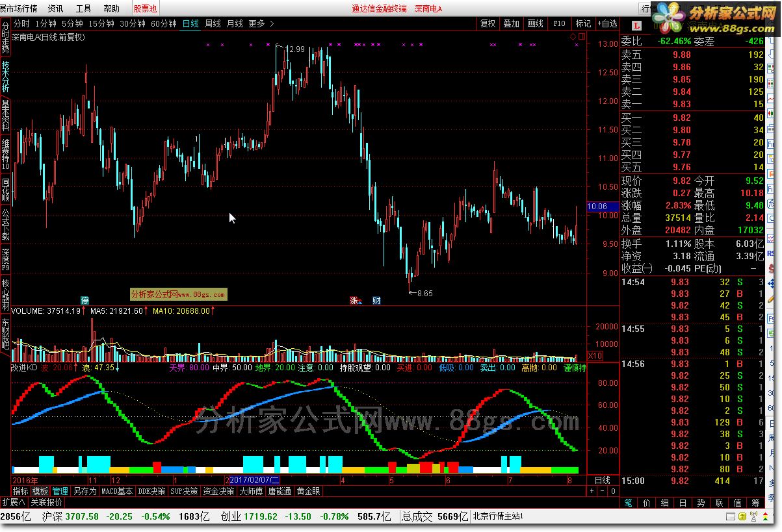Switch to the 分时 period tab

click(21, 23)
